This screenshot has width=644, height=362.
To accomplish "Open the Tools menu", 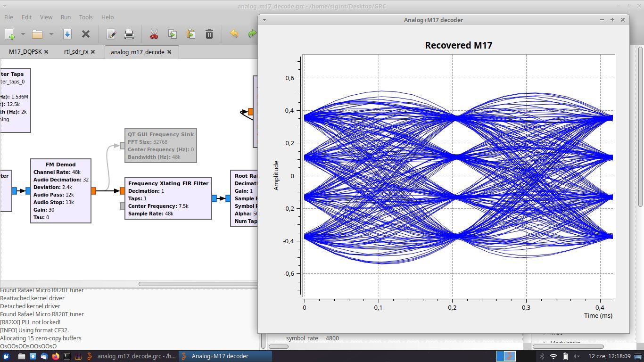I will tap(86, 17).
